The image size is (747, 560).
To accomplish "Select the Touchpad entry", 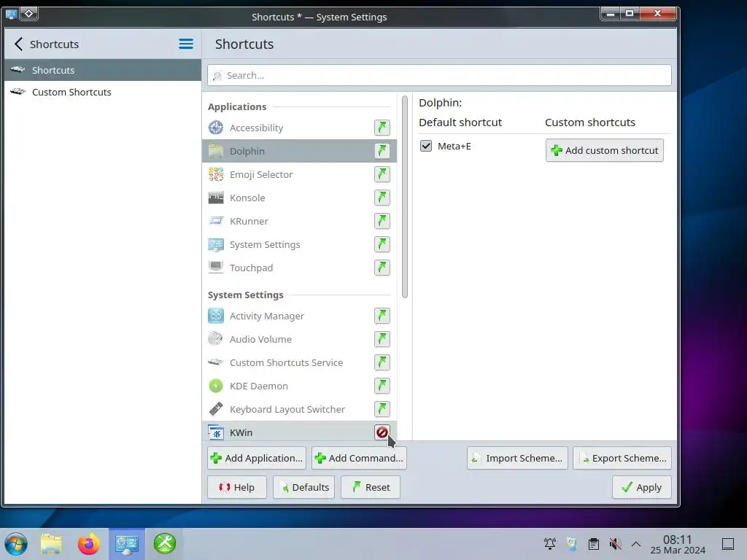I will 299,268.
